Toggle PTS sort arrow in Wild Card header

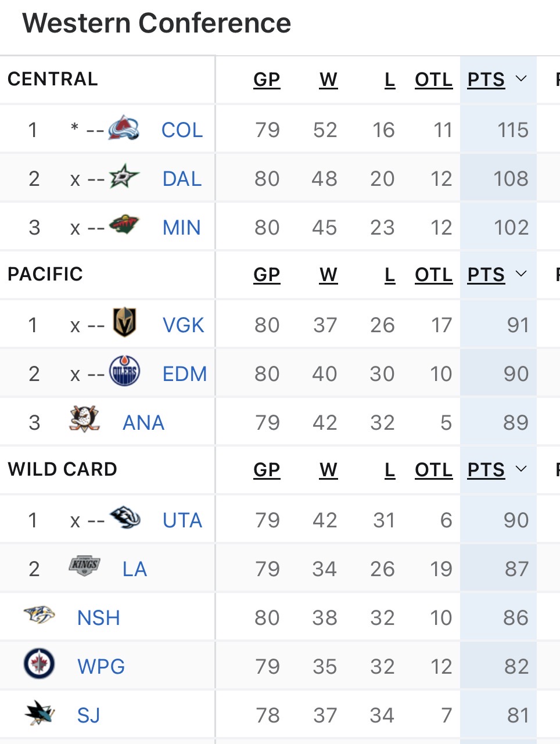pos(521,469)
